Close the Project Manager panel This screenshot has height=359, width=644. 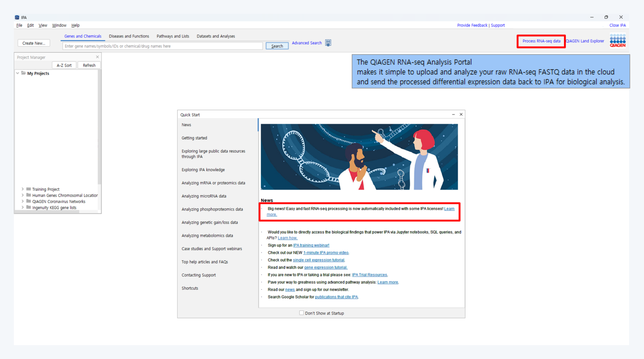coord(98,57)
